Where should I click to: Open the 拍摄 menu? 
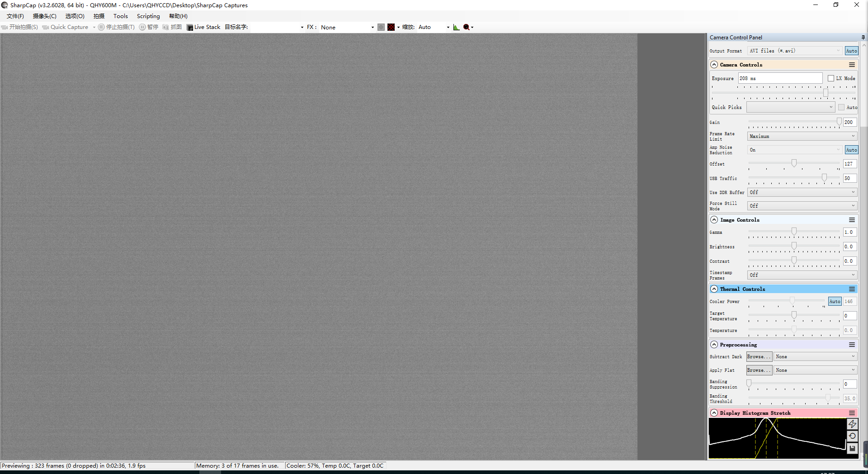click(99, 16)
